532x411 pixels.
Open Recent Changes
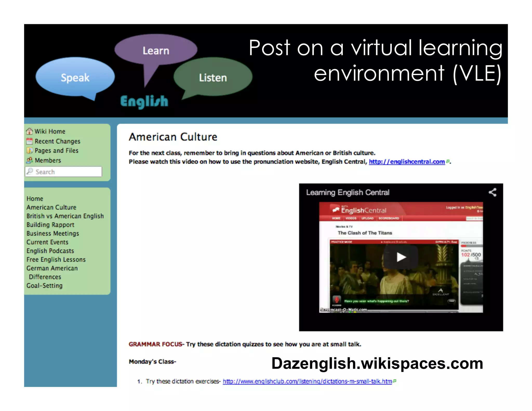point(57,141)
